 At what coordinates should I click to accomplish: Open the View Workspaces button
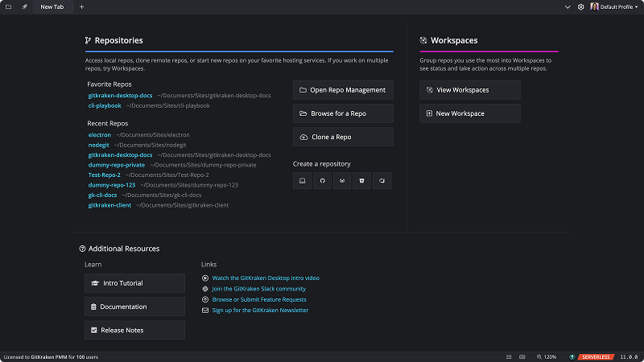(469, 90)
